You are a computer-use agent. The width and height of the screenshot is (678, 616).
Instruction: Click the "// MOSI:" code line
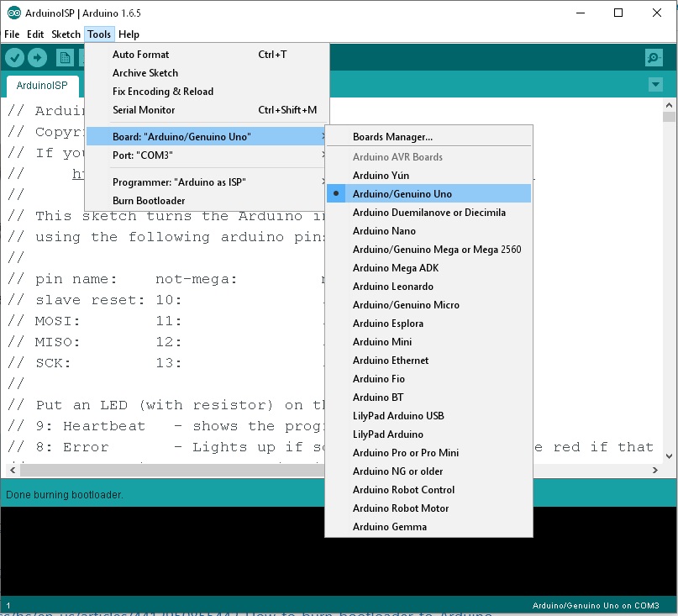click(x=94, y=321)
